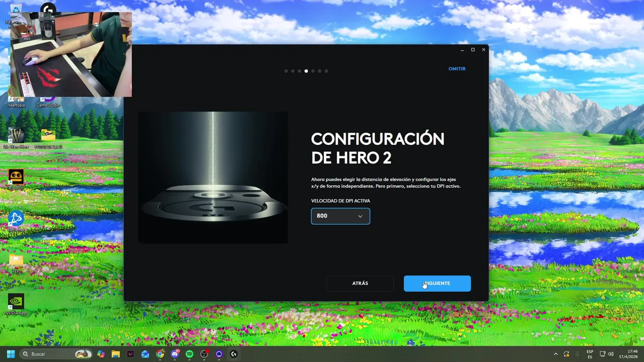Image resolution: width=644 pixels, height=362 pixels.
Task: Launch the Battle.net desktop shortcut
Action: [x=16, y=221]
